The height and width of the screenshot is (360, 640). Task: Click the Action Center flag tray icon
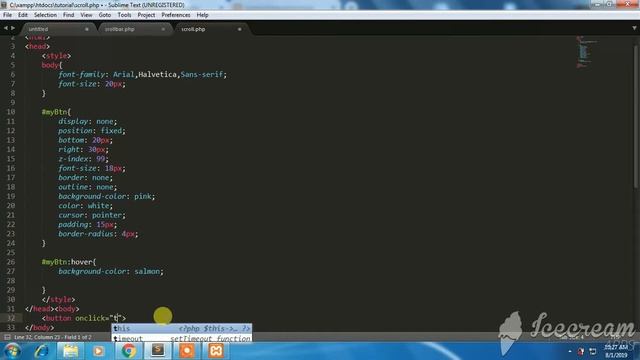[581, 351]
